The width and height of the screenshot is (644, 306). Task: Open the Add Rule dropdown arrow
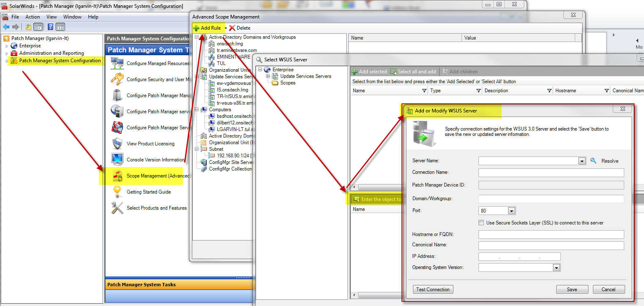coord(225,28)
